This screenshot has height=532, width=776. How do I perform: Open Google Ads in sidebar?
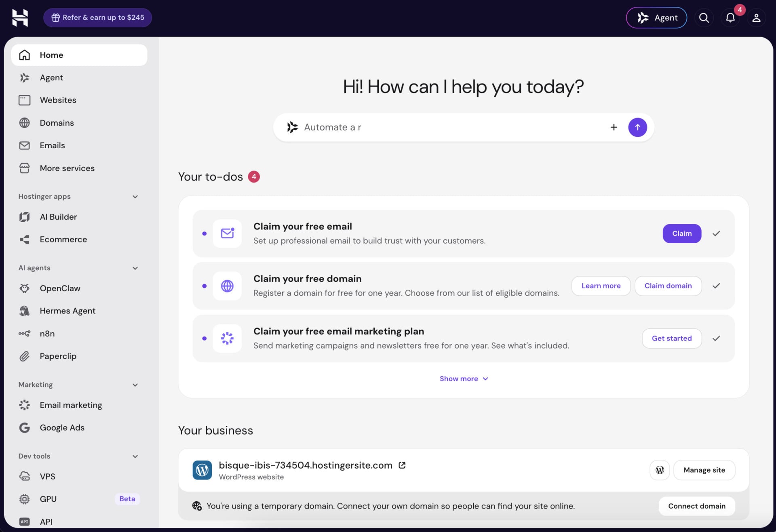click(x=79, y=428)
